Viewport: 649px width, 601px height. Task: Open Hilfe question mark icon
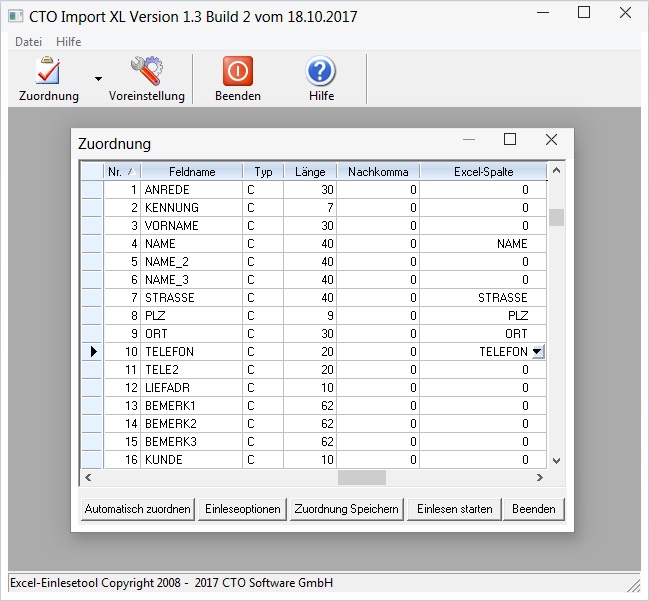tap(321, 72)
